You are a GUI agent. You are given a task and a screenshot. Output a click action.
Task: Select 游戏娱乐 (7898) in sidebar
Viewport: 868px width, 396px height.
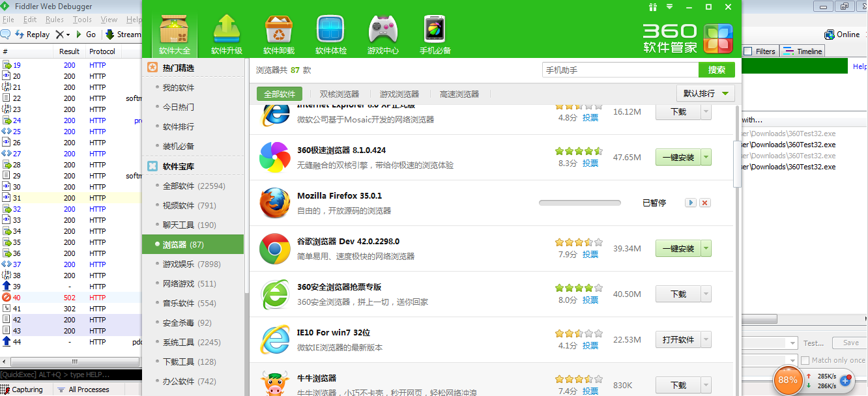193,264
